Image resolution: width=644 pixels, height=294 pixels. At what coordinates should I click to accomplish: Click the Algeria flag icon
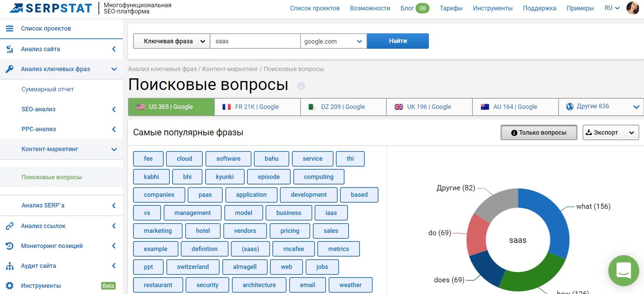313,107
